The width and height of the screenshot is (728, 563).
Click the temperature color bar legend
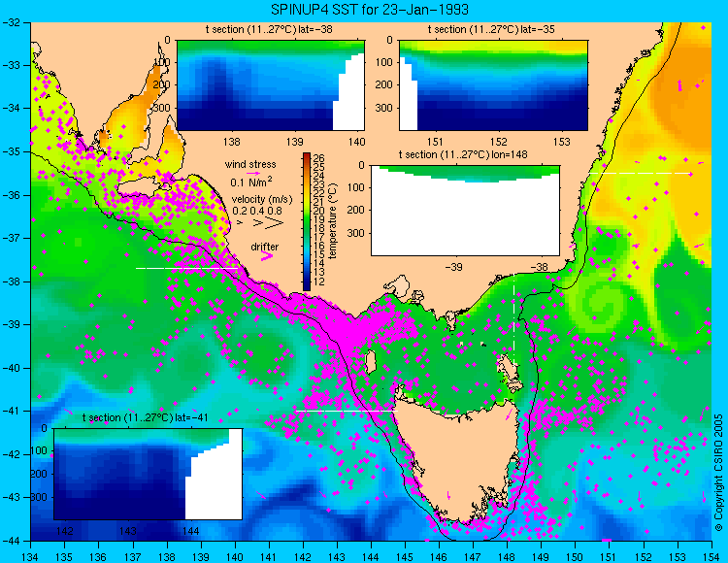tap(307, 222)
